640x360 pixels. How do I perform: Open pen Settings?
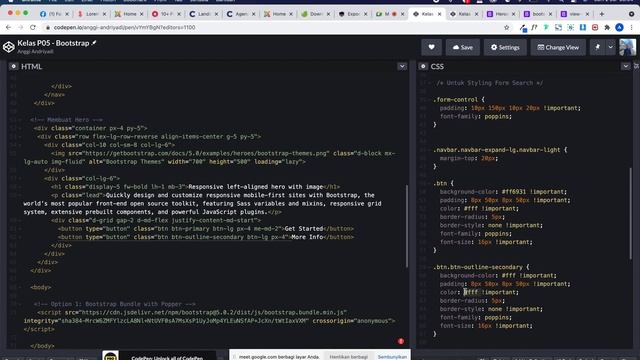pyautogui.click(x=505, y=47)
